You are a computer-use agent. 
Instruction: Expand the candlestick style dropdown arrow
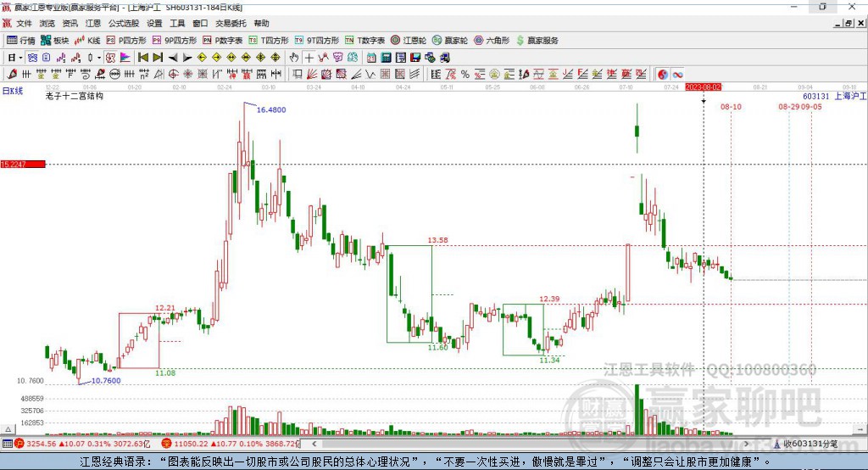coord(99,58)
